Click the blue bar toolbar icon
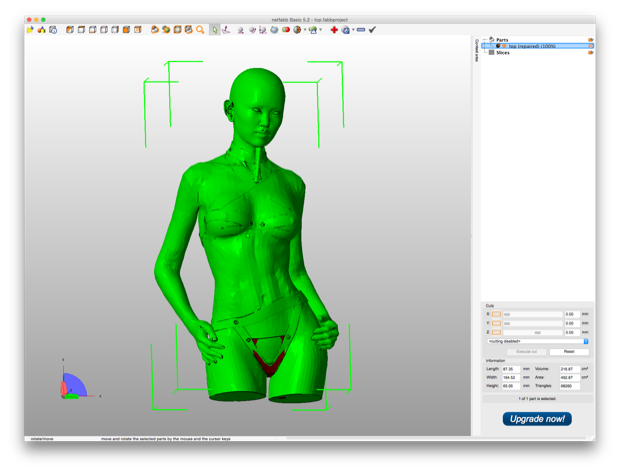The image size is (620, 474). coord(361,30)
